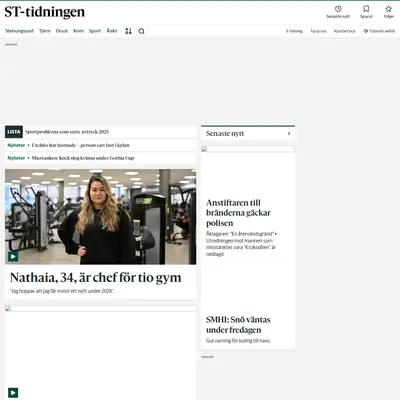The image size is (400, 400).
Task: Open headline Nathaia, 34, är chef
Action: coord(96,277)
